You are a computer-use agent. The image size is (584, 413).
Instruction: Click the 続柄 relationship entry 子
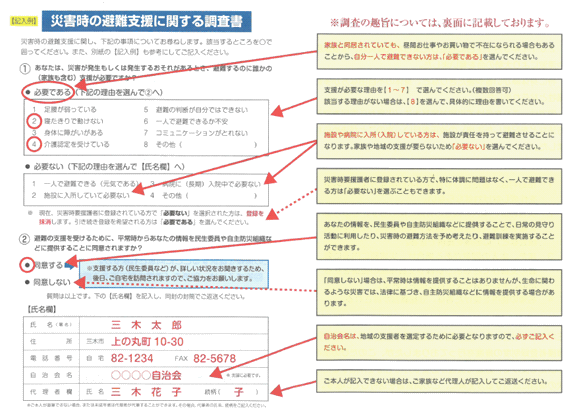[239, 392]
